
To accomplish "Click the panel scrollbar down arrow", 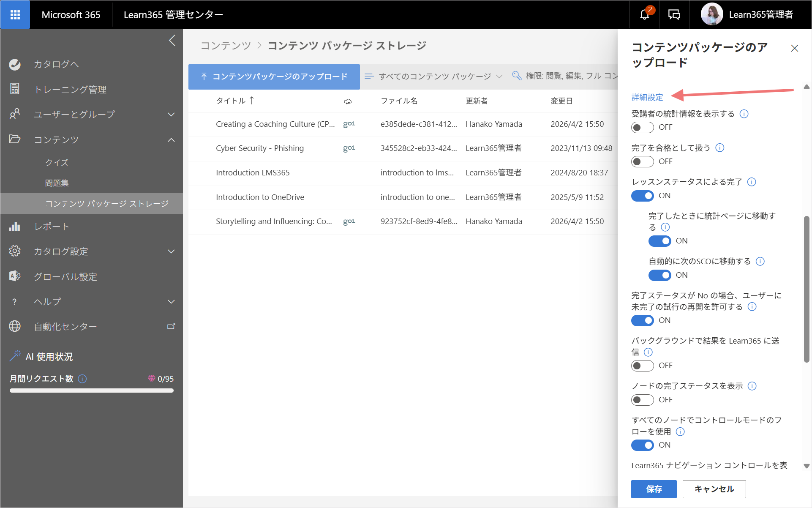I will [x=807, y=466].
